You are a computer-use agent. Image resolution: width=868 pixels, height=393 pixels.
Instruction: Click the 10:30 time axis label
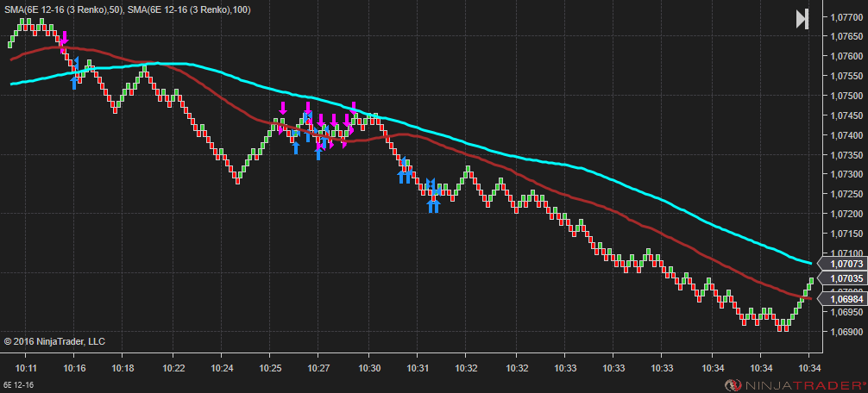(x=369, y=368)
